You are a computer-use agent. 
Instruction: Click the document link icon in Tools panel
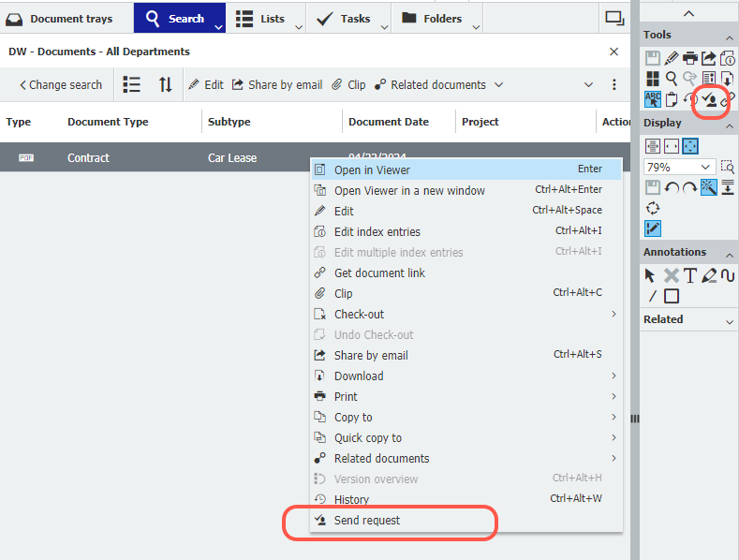click(729, 99)
